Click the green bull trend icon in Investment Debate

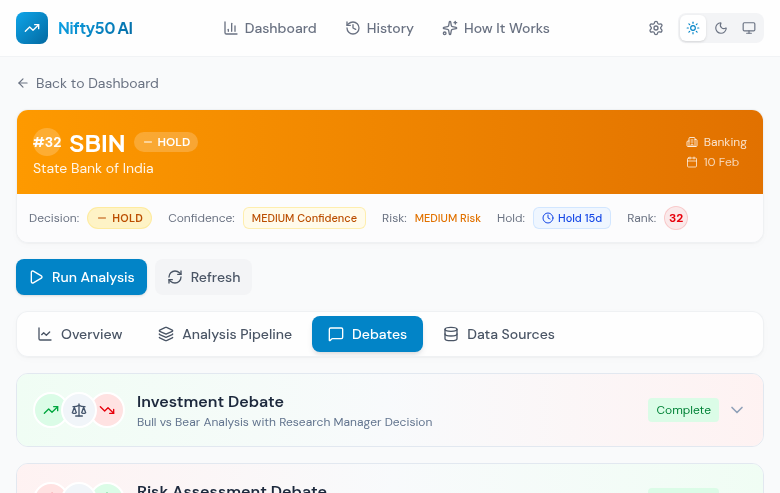click(51, 410)
